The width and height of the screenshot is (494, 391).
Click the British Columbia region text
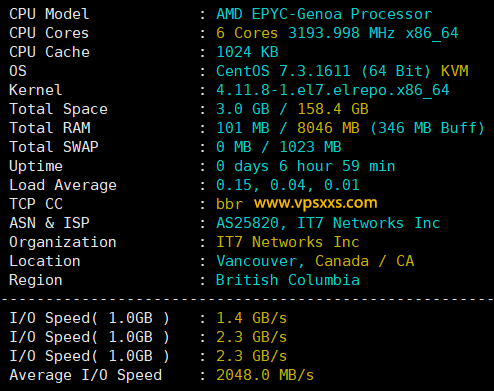[288, 280]
